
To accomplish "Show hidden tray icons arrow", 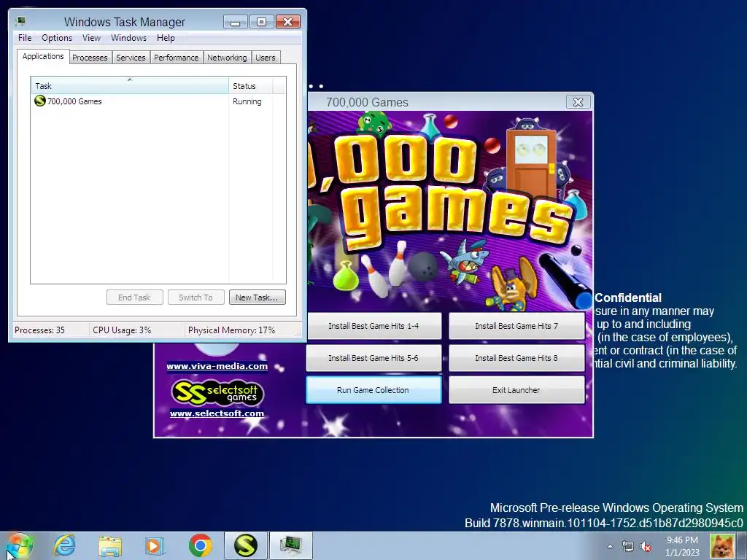I will pos(610,546).
